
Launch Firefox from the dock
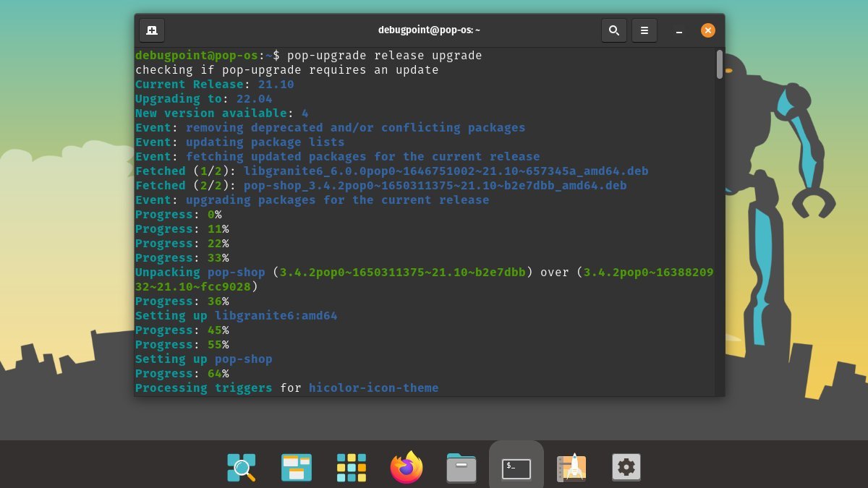407,468
